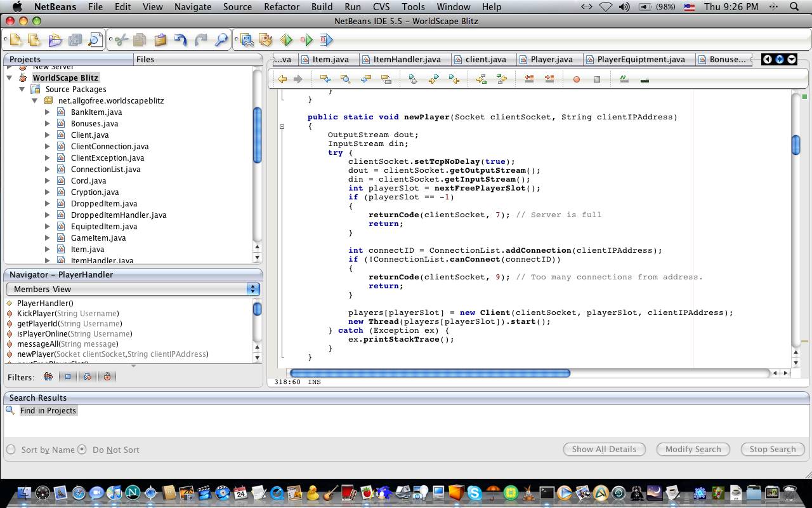Select Find in Projects search result node

click(x=48, y=410)
